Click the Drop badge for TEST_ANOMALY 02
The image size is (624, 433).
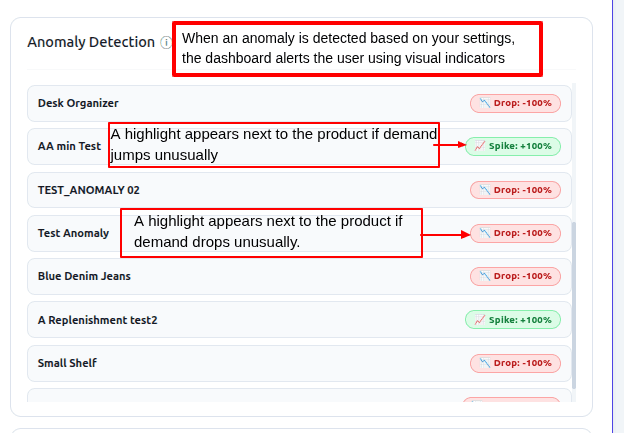pyautogui.click(x=515, y=190)
